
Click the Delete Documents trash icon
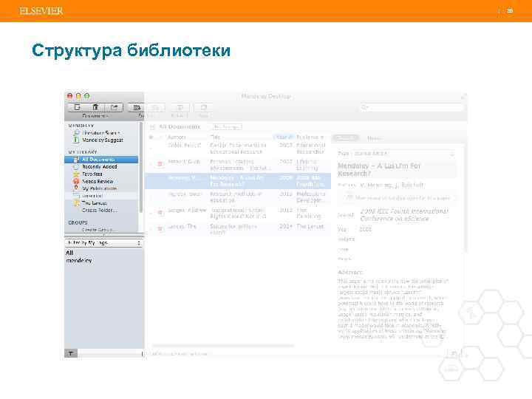pos(95,107)
